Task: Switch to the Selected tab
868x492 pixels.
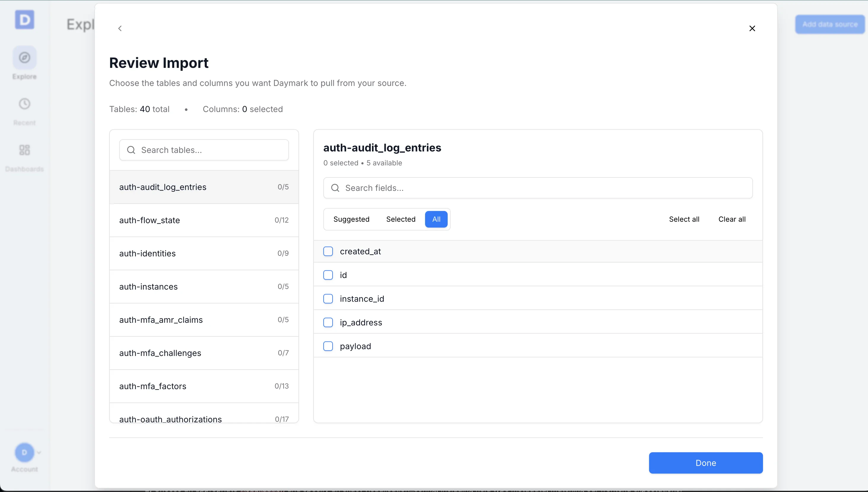Action: [x=400, y=219]
